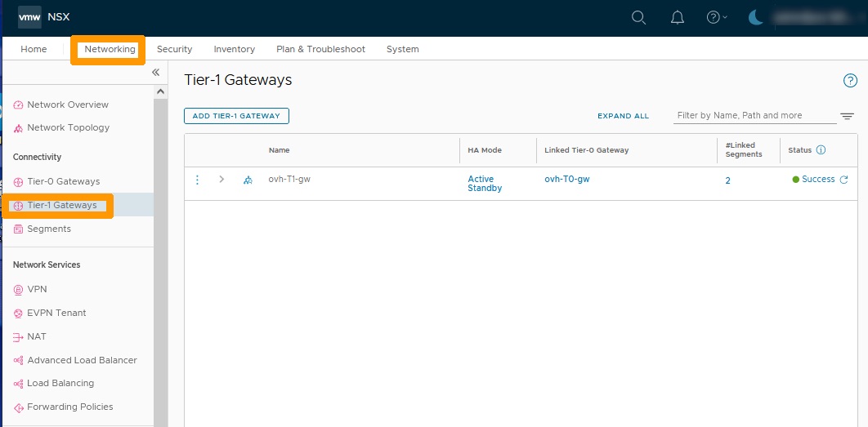Click the HA Mode column header
This screenshot has height=427, width=868.
coord(485,150)
